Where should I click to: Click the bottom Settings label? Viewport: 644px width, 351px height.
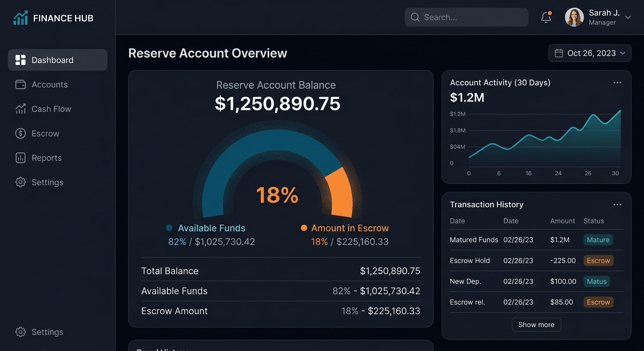click(x=48, y=332)
